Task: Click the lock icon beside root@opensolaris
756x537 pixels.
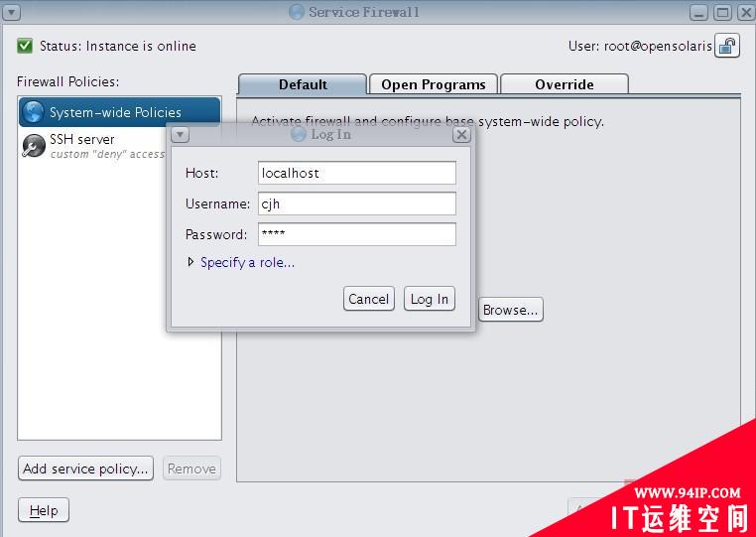Action: coord(727,46)
